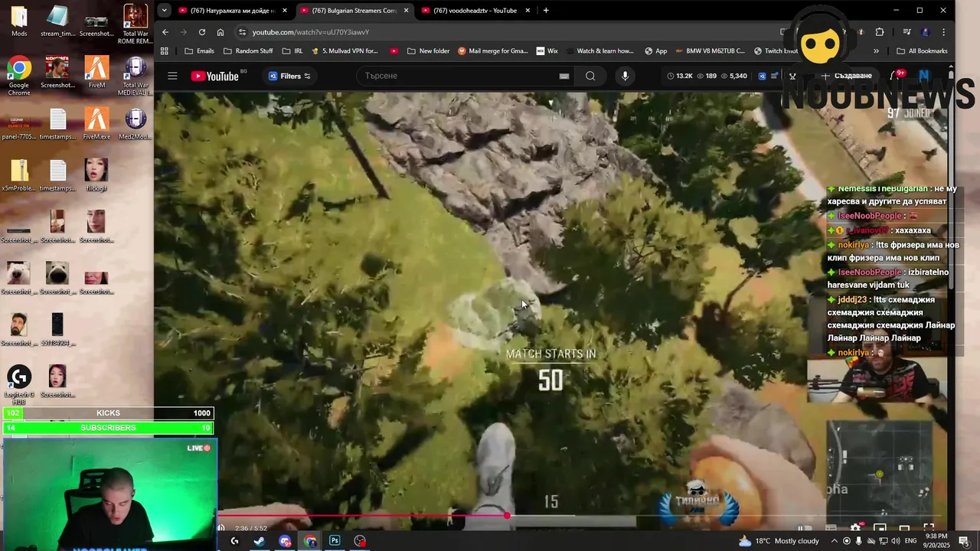
Task: Switch to Chrome in the taskbar
Action: tap(310, 541)
